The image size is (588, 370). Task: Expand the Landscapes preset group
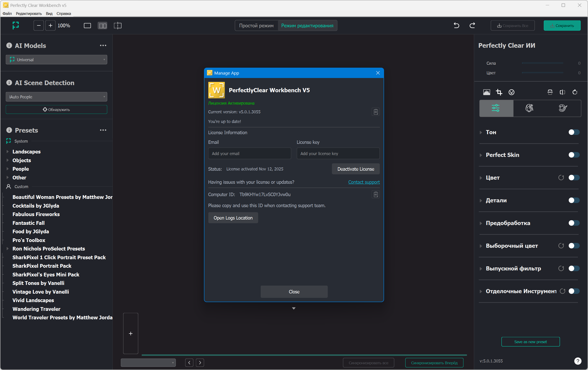point(8,152)
